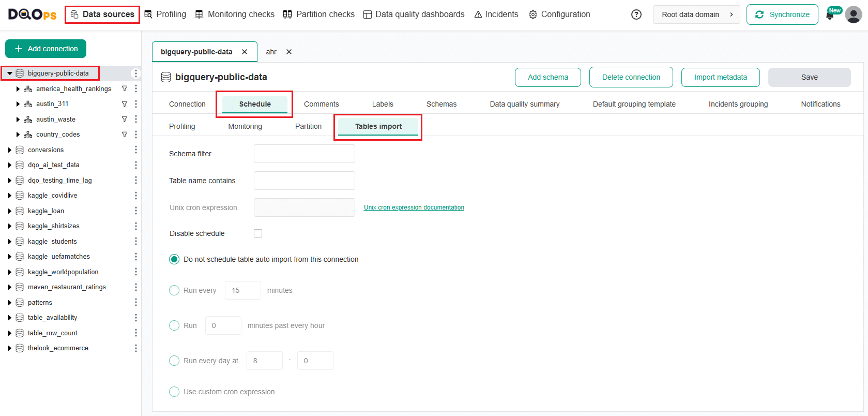Viewport: 868px width, 416px height.
Task: Select Use custom cron expression option
Action: pyautogui.click(x=174, y=392)
